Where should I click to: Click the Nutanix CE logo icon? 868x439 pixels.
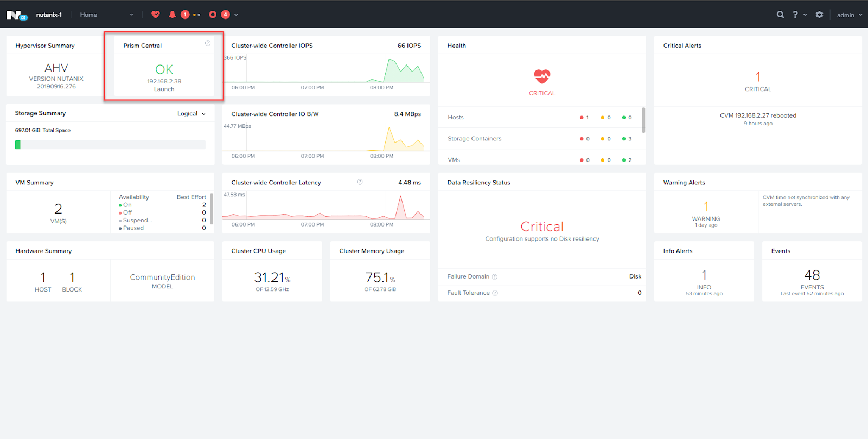coord(16,15)
